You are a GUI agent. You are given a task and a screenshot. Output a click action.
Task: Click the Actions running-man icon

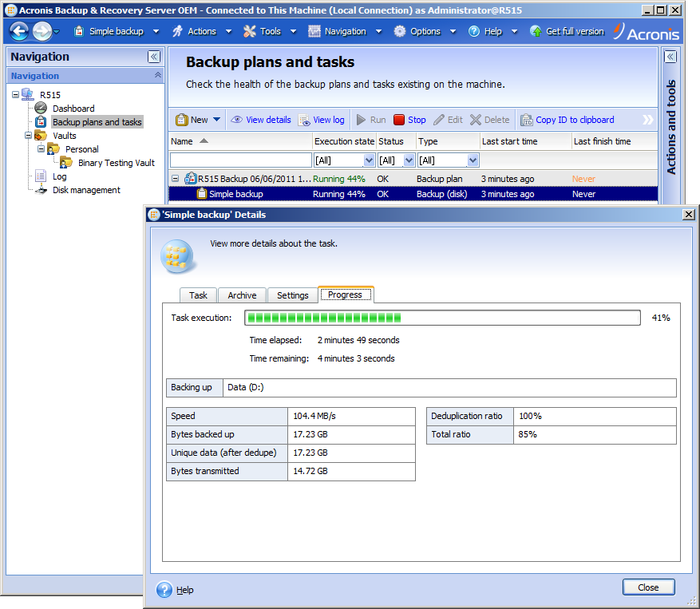[178, 31]
